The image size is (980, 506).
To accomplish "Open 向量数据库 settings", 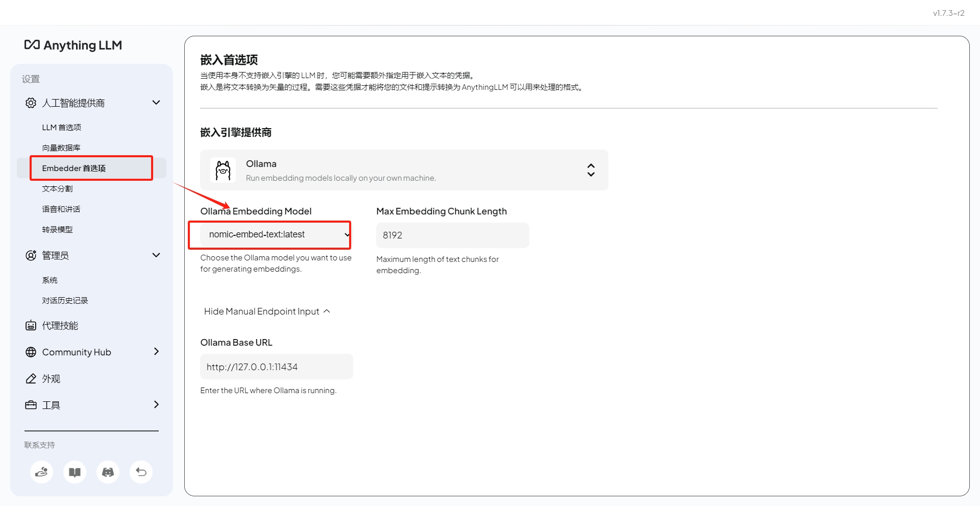I will click(x=61, y=148).
